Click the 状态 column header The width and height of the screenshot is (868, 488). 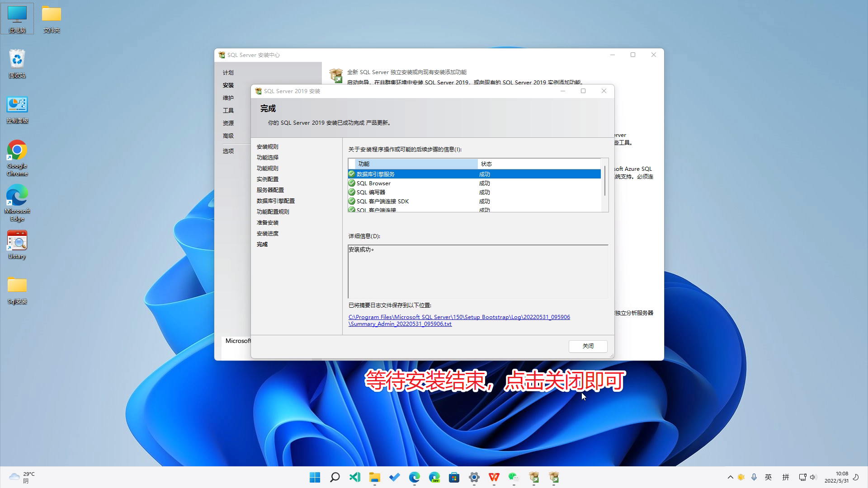pos(539,164)
